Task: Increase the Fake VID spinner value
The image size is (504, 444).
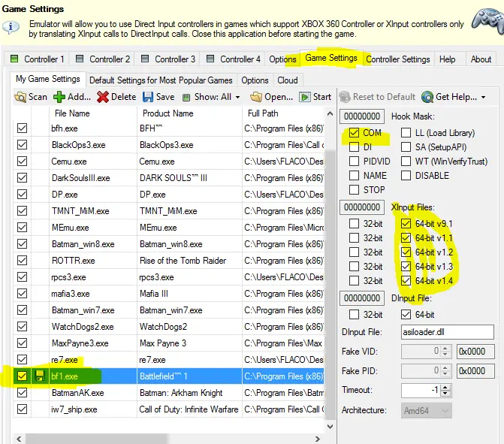Action: [445, 348]
